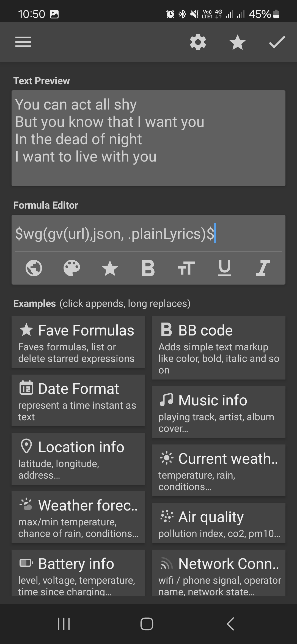Screen dimensions: 297x644
Task: Expand the Location info examples
Action: tap(78, 459)
